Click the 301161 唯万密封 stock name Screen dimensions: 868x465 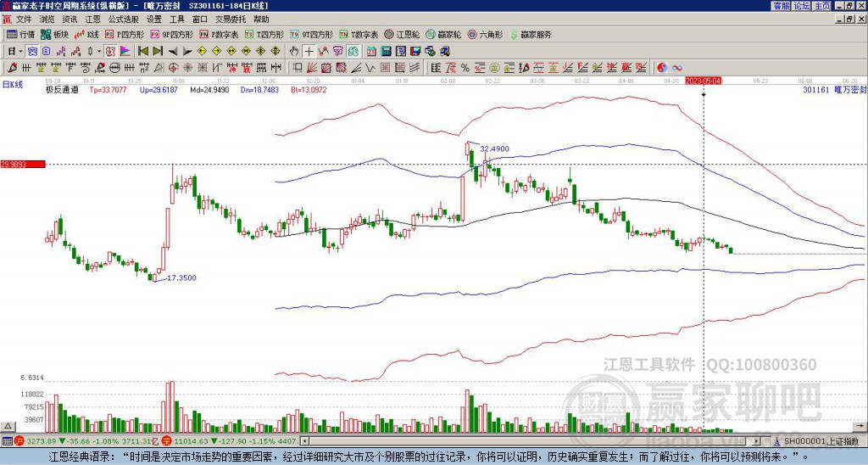[834, 89]
